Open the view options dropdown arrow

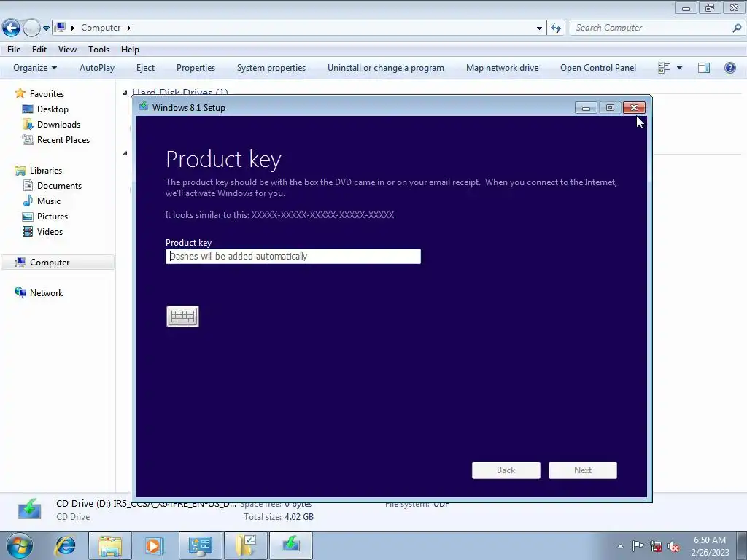(679, 68)
